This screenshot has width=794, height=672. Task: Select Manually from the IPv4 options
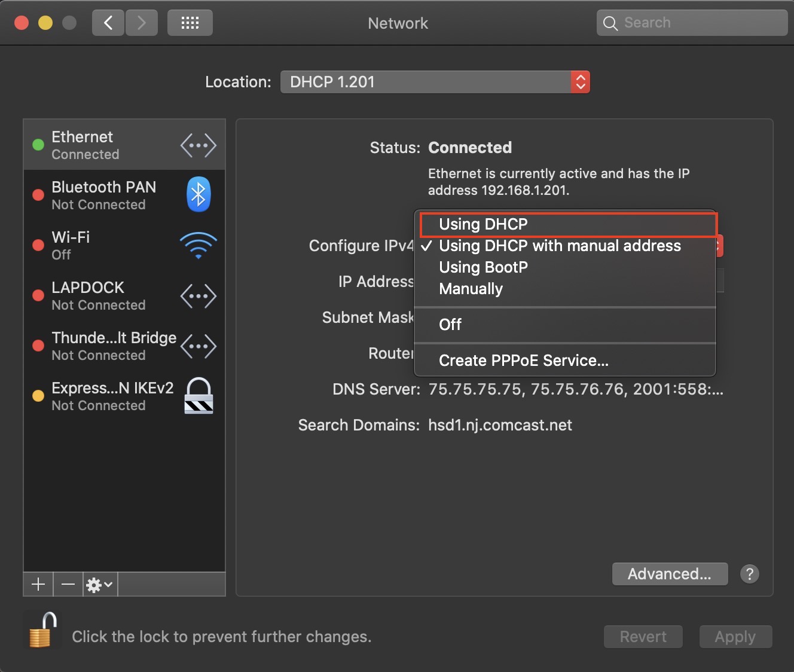(471, 289)
